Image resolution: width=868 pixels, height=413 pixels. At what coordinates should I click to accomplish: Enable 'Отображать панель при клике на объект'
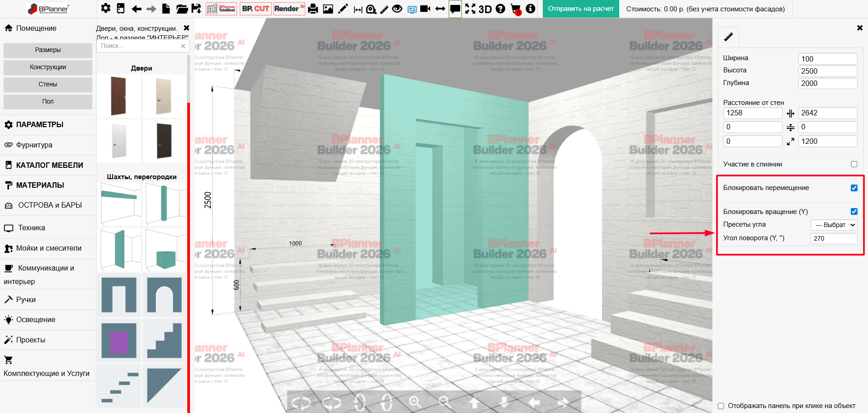[x=721, y=406]
